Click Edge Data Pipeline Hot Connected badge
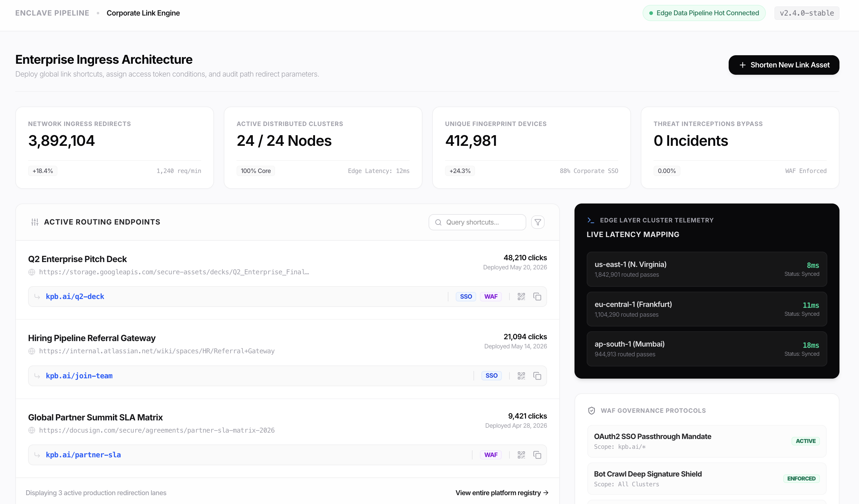This screenshot has height=504, width=859. 704,13
